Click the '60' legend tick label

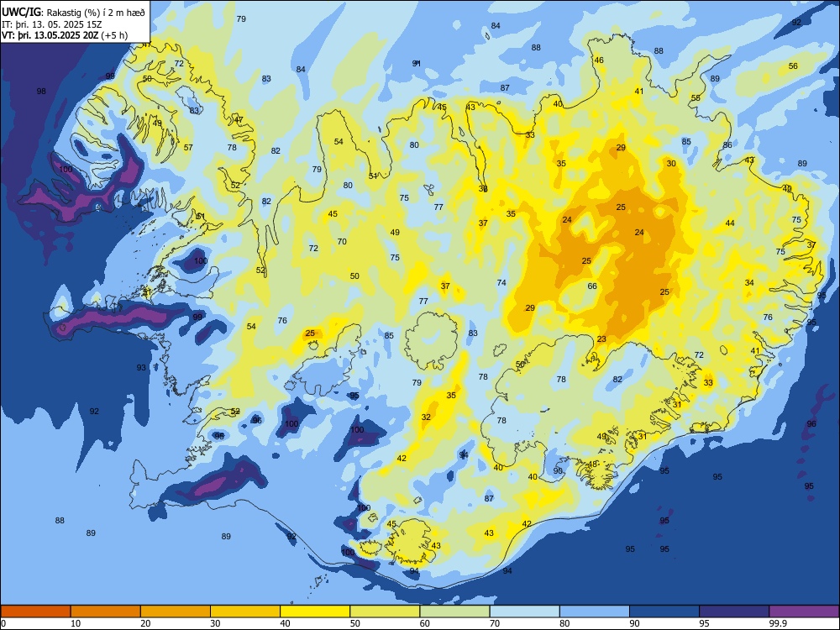(x=425, y=623)
